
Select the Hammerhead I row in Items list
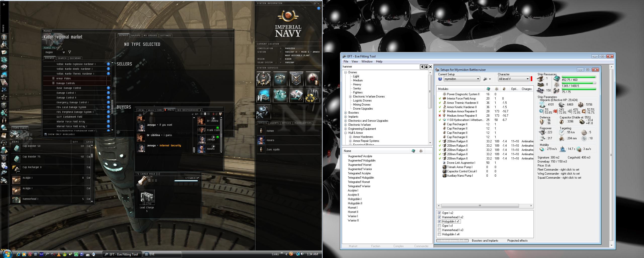(x=51, y=199)
